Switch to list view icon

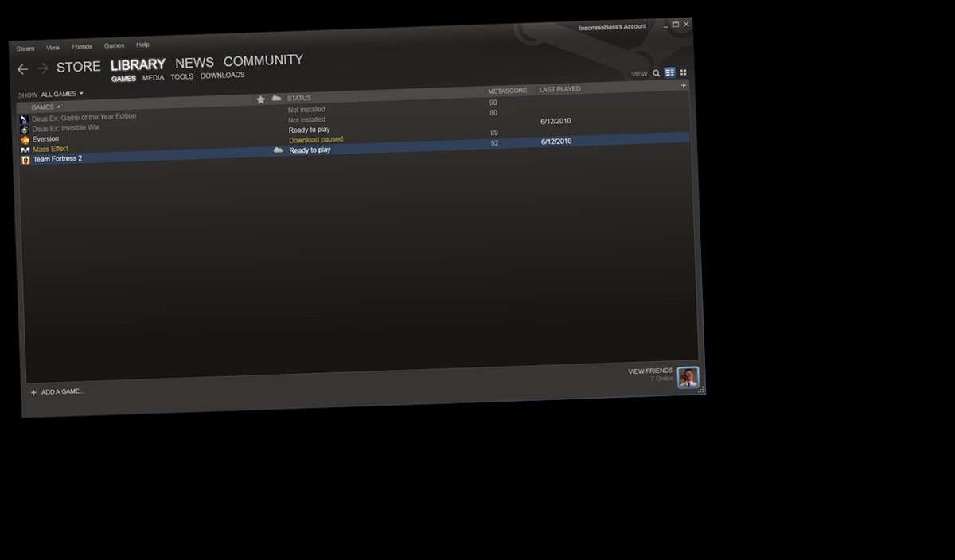click(669, 72)
